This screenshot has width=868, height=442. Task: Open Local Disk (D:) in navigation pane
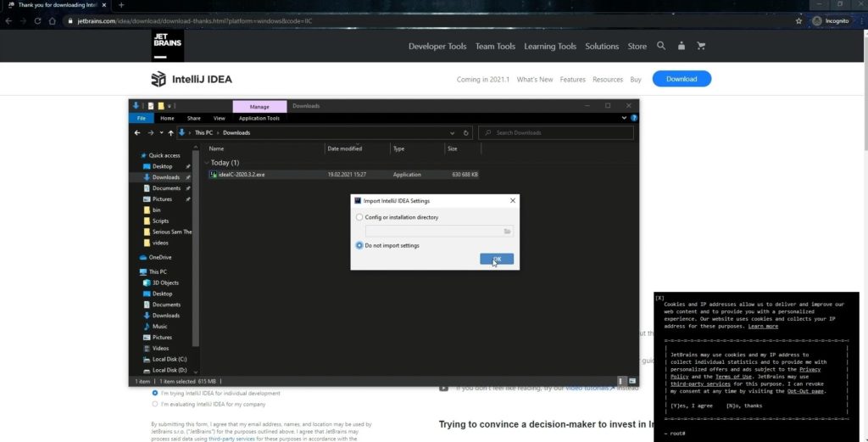click(165, 370)
